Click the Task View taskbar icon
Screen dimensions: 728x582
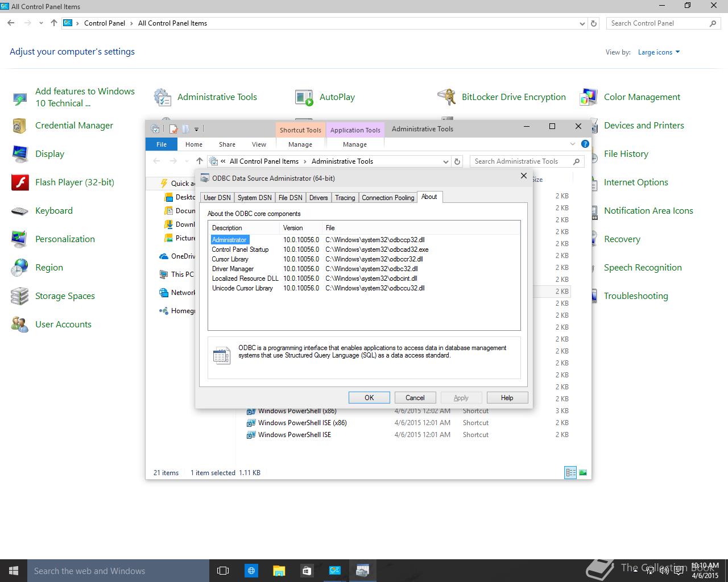tap(223, 571)
